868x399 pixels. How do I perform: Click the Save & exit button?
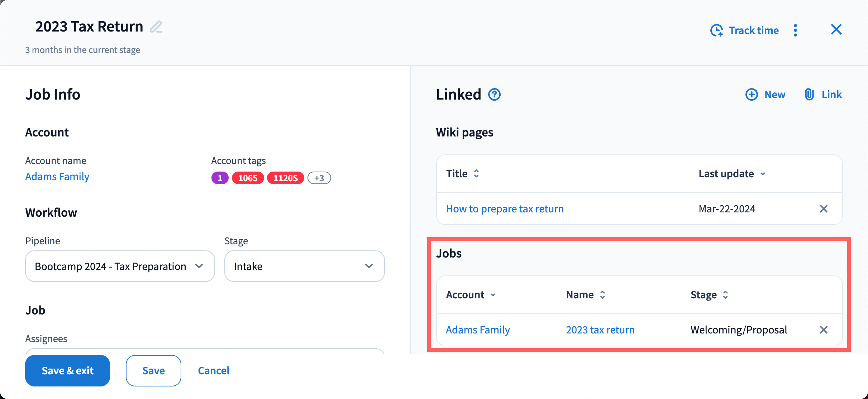point(67,371)
